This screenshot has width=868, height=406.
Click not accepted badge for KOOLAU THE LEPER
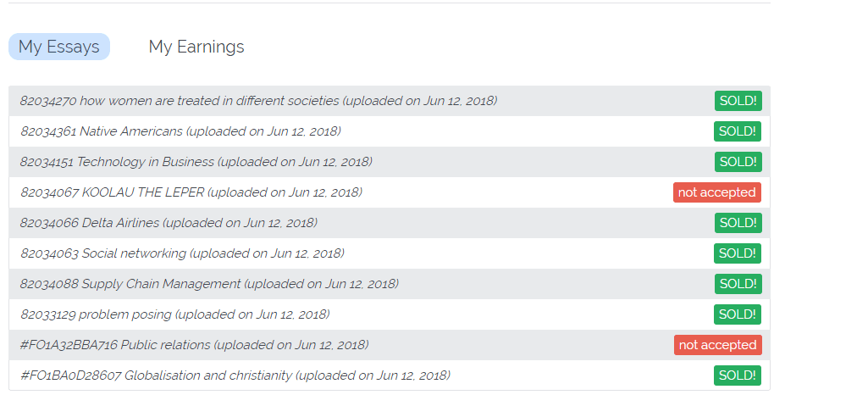717,192
